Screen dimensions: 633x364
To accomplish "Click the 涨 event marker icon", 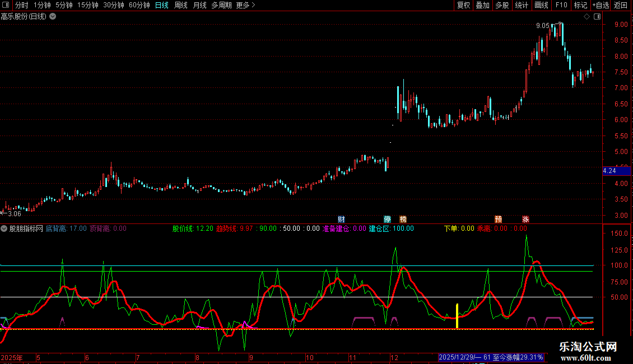I will pyautogui.click(x=525, y=219).
